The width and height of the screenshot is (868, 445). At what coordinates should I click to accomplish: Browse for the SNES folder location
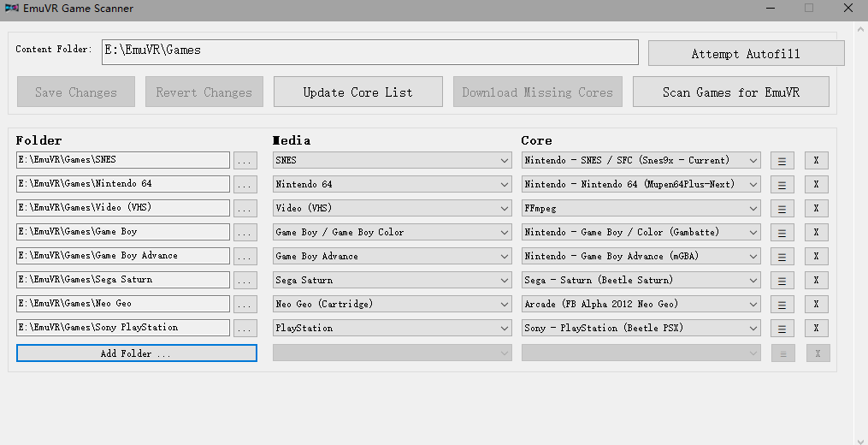245,161
